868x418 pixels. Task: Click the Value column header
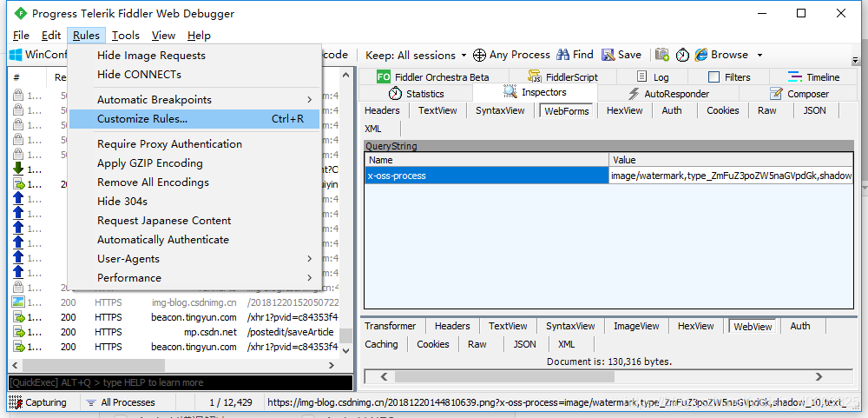pyautogui.click(x=731, y=160)
